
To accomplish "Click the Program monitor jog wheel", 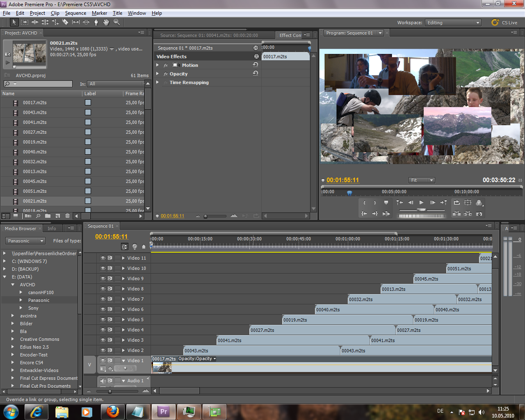I will (422, 216).
